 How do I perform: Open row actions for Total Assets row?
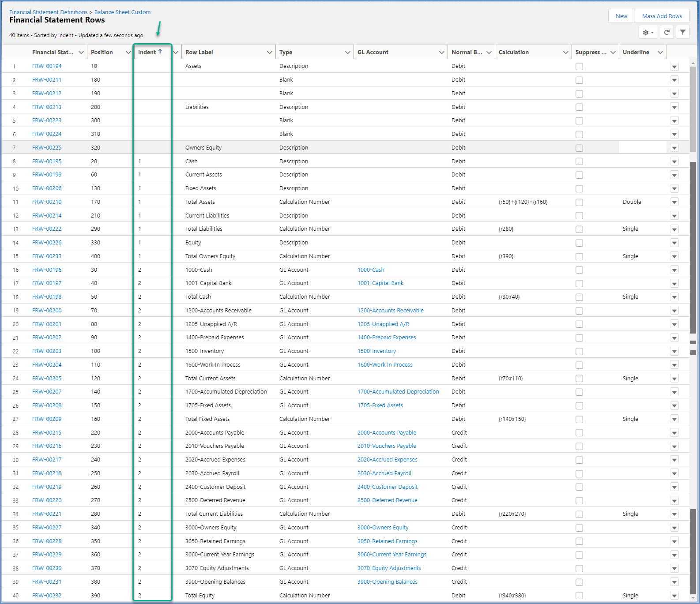[x=674, y=202]
